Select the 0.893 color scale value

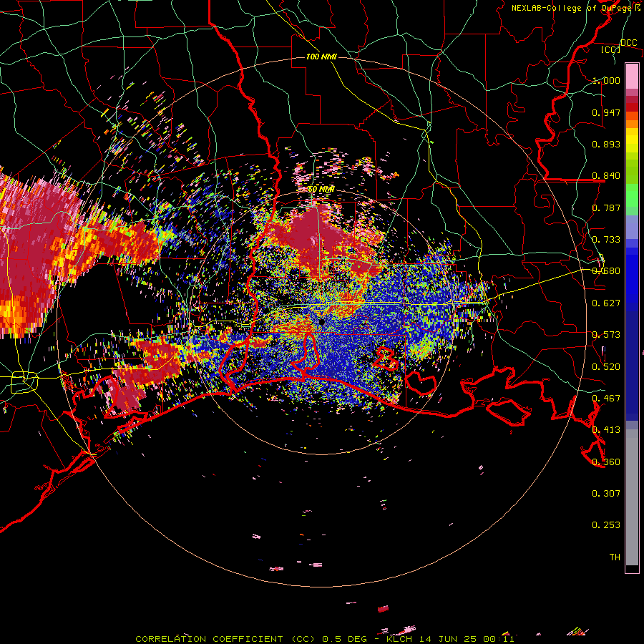pos(606,144)
